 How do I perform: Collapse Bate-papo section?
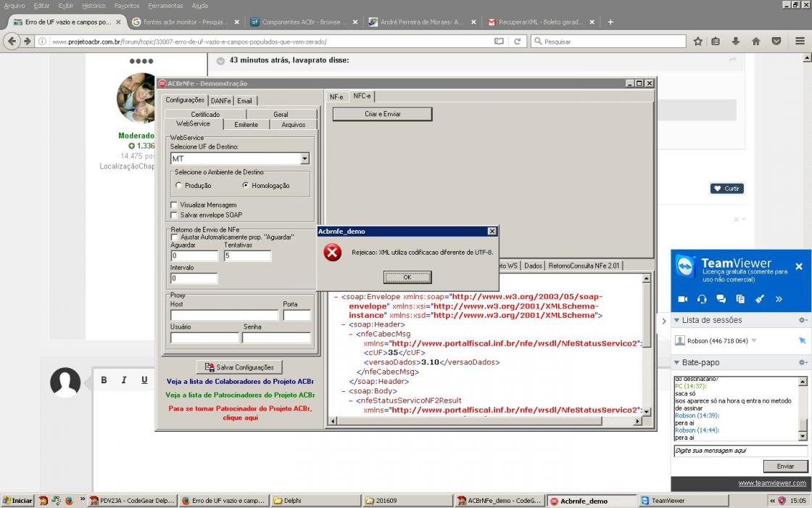(x=676, y=362)
